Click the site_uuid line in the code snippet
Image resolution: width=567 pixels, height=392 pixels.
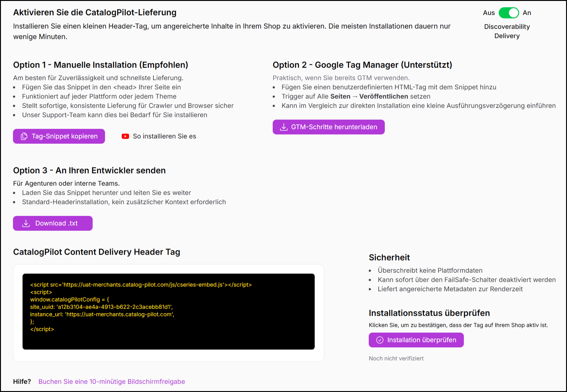[x=101, y=307]
